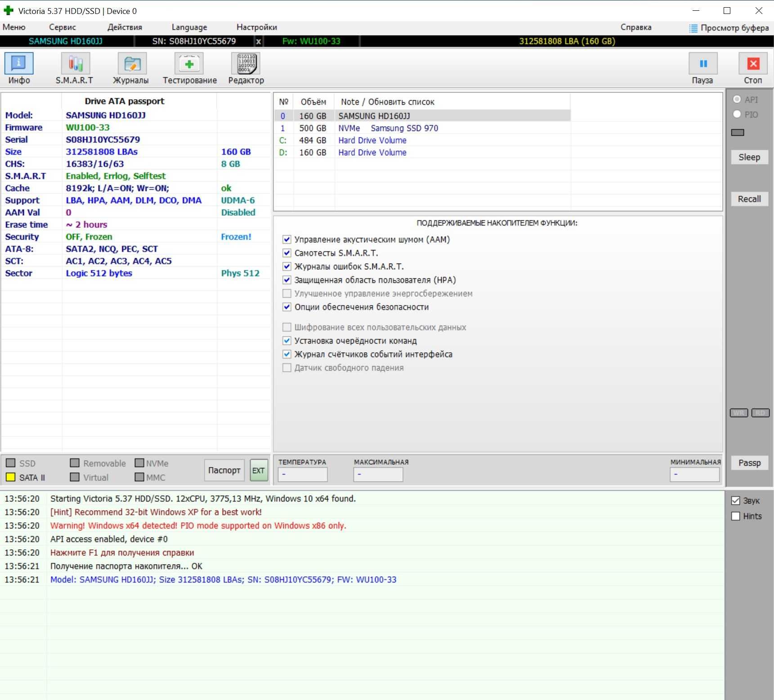Open the S.M.A.R.T toolbar icon

coord(76,63)
